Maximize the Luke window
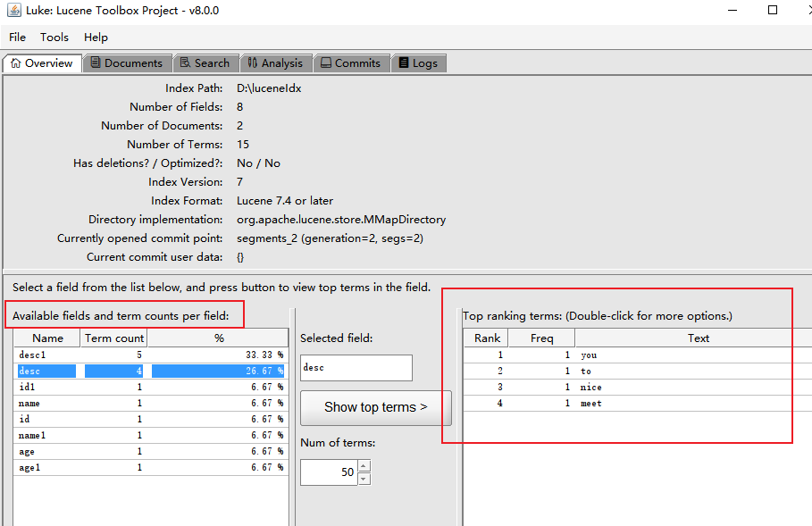812x526 pixels. coord(772,11)
